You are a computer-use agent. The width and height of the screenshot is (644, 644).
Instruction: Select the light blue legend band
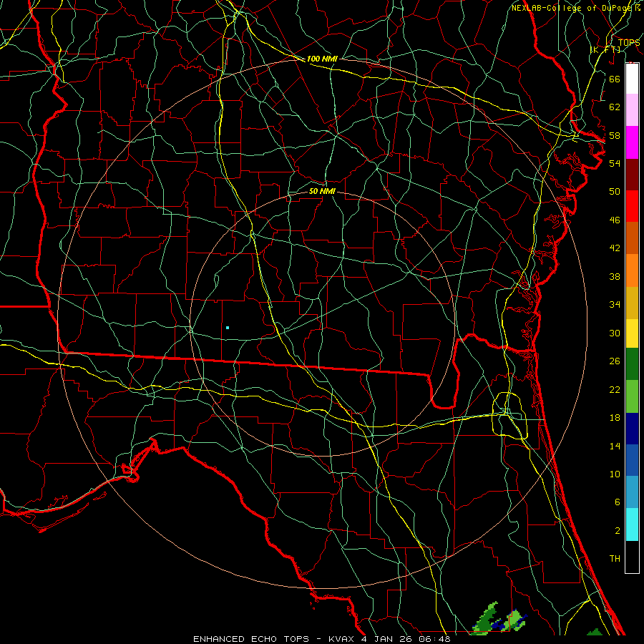pos(632,492)
